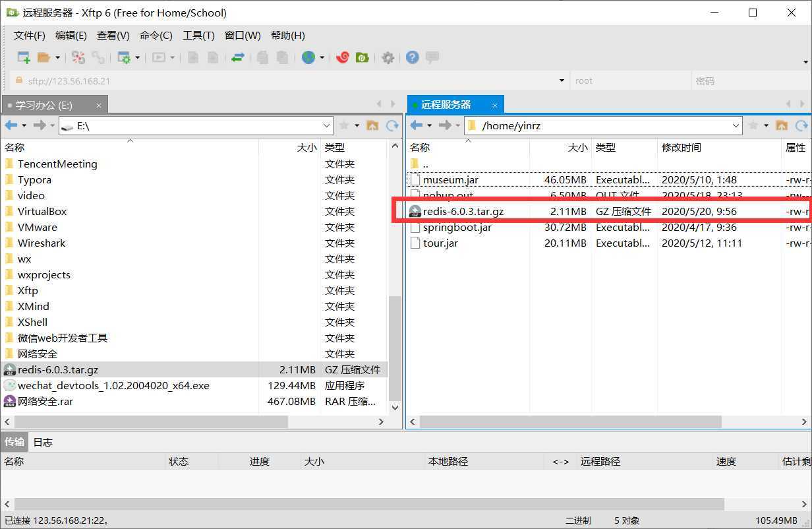The height and width of the screenshot is (529, 812).
Task: Click the globe icon in the toolbar
Action: (308, 57)
